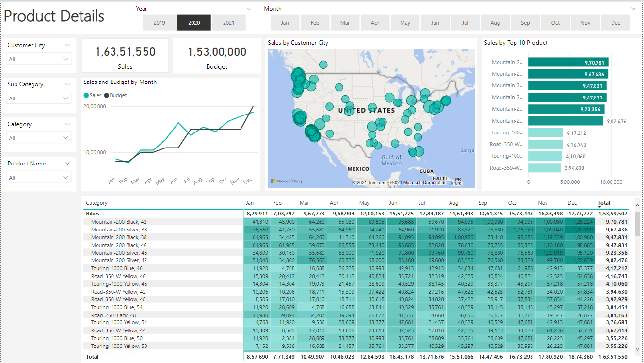Screen dimensions: 644x363
Task: Open the Sub Category 'All' dropdown
Action: point(39,98)
